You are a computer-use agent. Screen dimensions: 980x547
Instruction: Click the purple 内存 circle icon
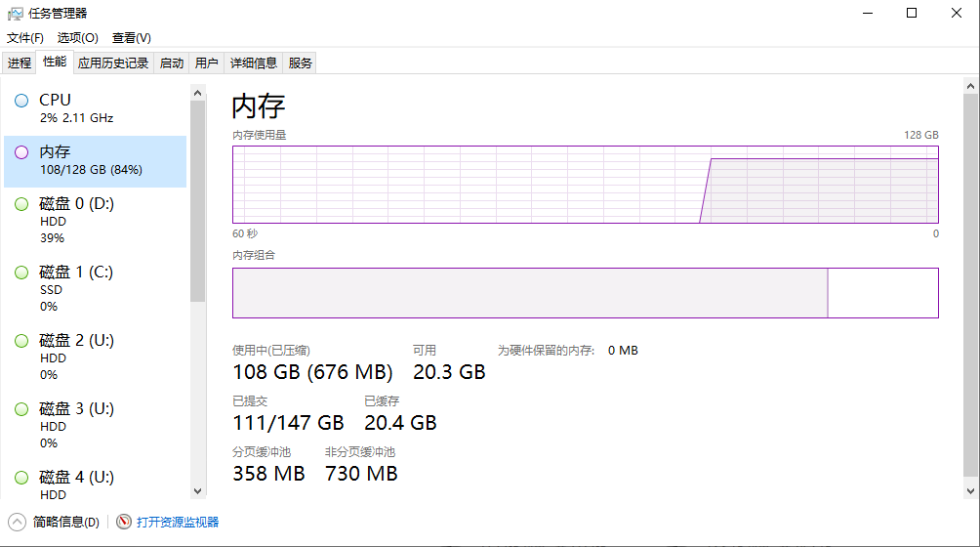21,152
